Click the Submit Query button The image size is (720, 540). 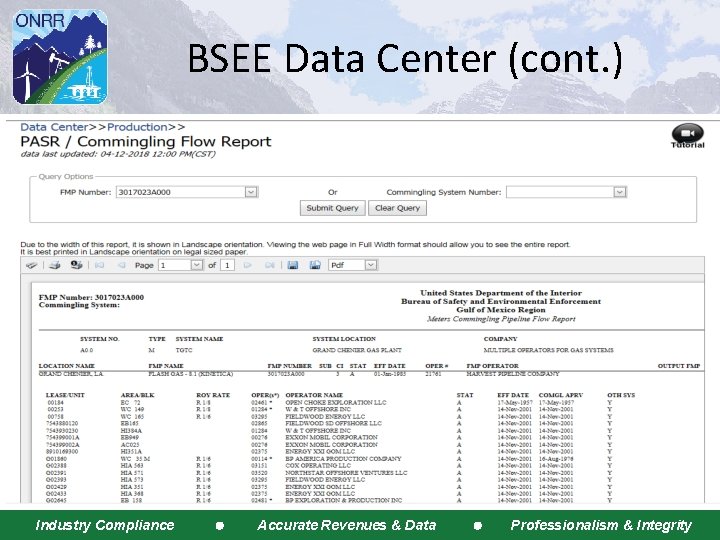[x=332, y=208]
